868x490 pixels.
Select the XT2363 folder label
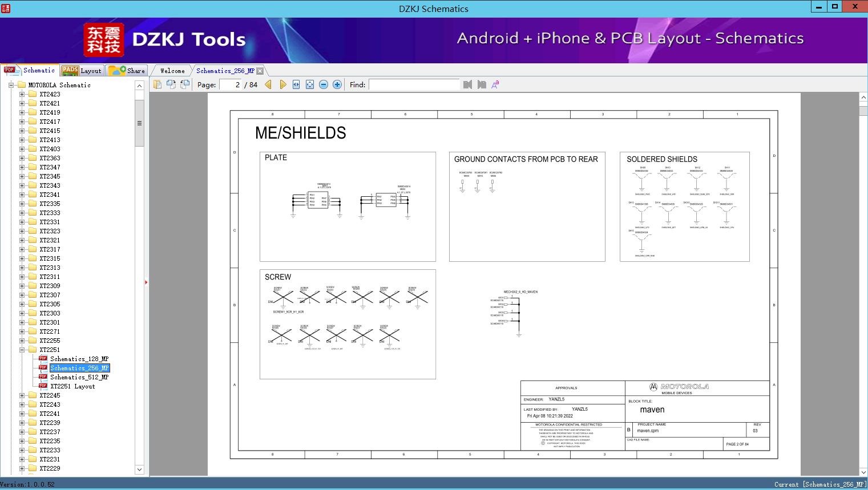50,158
